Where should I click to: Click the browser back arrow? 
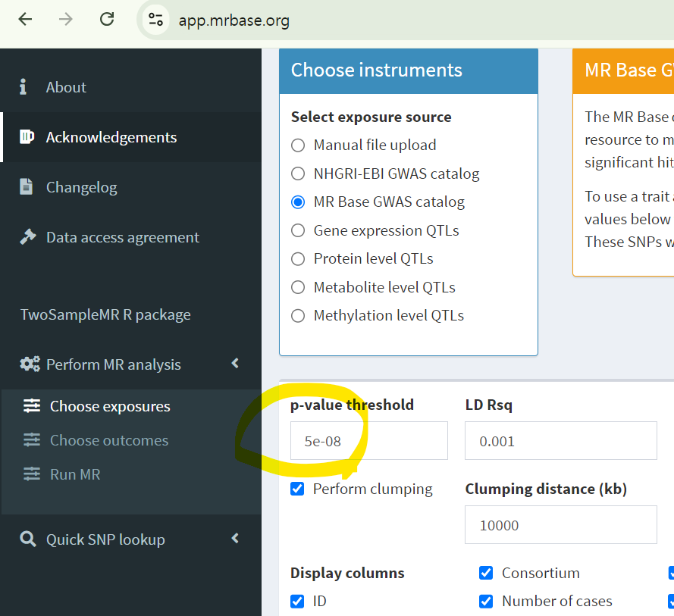click(25, 20)
